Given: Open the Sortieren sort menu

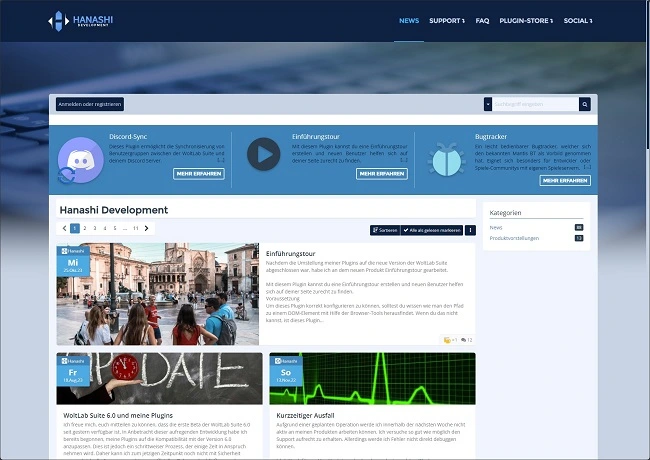Looking at the screenshot, I should 385,230.
